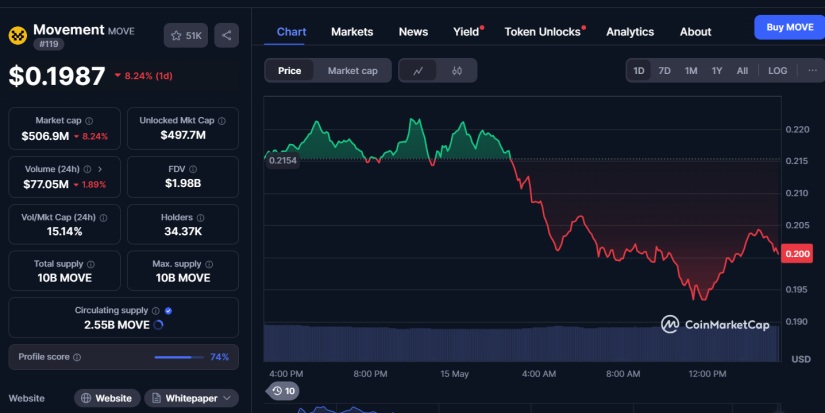Click the Market cap info icon
Viewport: 825px width, 413px height.
[89, 121]
